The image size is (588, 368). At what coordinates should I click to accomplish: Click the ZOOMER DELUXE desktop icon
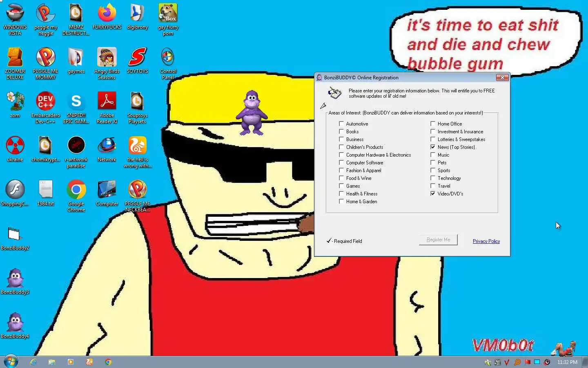coord(15,63)
